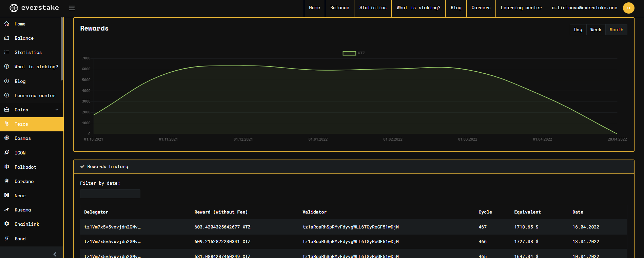Click the delegator address in cycle 466 row
Viewport: 644px width, 258px height.
tap(113, 242)
